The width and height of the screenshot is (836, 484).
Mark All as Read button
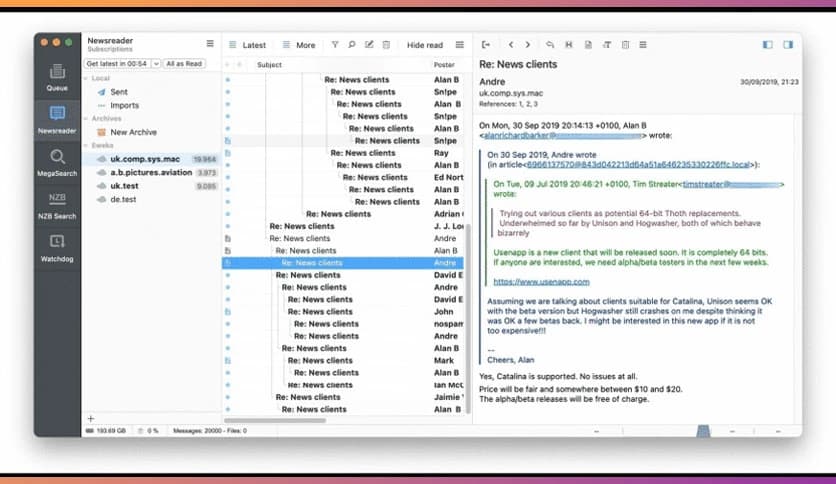(184, 63)
